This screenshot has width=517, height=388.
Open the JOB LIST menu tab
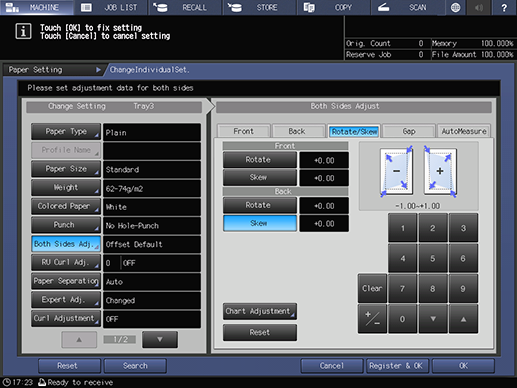[x=112, y=7]
